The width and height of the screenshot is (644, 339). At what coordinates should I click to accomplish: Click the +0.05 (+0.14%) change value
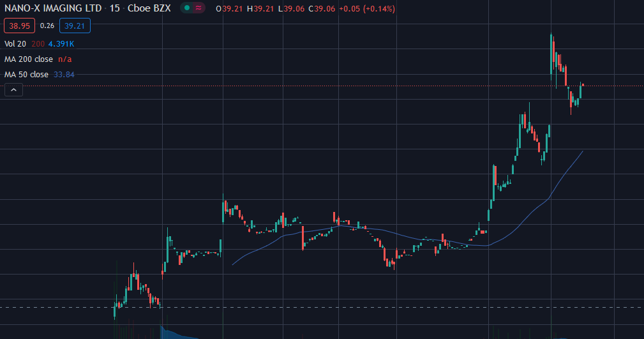366,9
